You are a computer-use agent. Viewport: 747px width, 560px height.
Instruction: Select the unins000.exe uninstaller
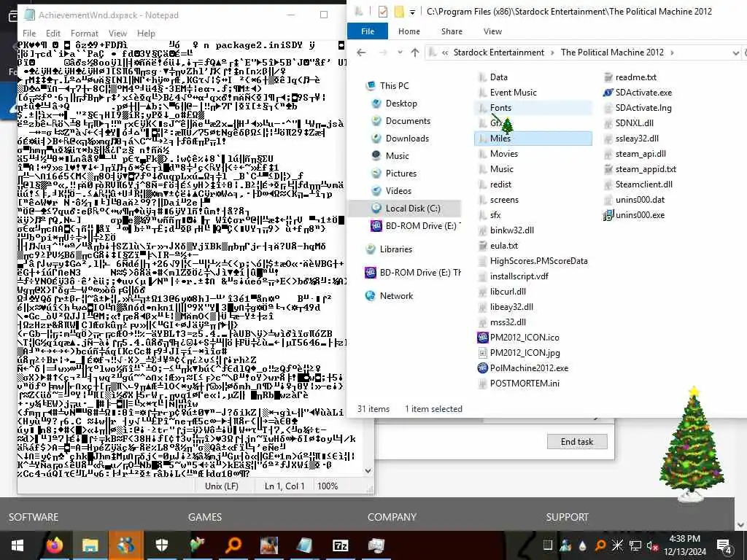[634, 215]
